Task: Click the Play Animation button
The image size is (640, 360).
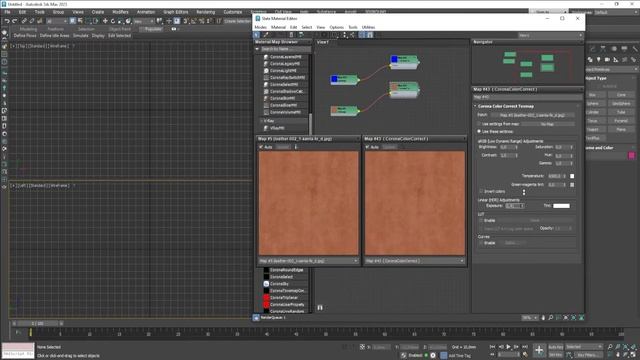Action: click(509, 347)
